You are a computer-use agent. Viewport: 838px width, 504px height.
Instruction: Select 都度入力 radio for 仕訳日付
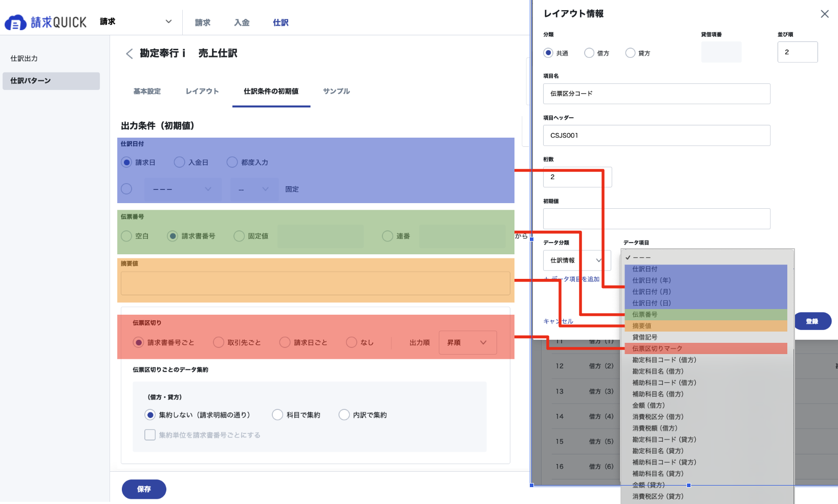(x=232, y=162)
